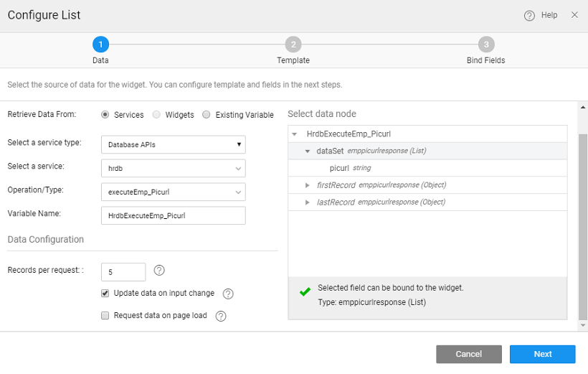Viewport: 588px width, 374px height.
Task: Open the service type dropdown
Action: pyautogui.click(x=174, y=144)
